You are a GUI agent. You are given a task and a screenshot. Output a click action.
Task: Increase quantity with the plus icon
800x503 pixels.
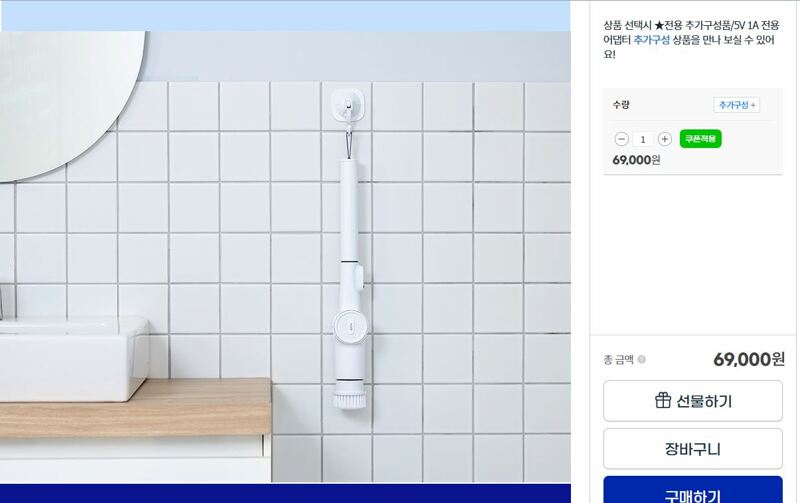click(664, 139)
